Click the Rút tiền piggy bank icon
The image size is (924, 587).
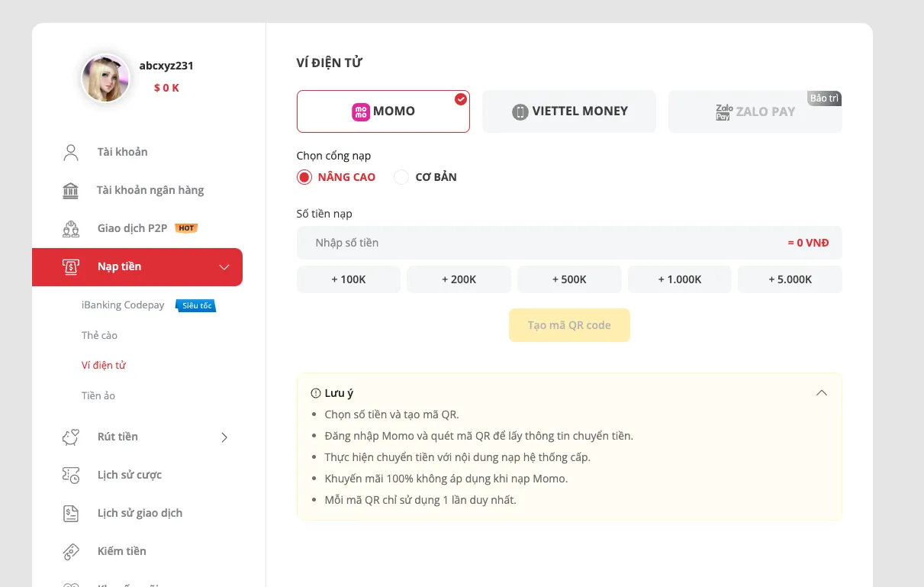point(71,437)
